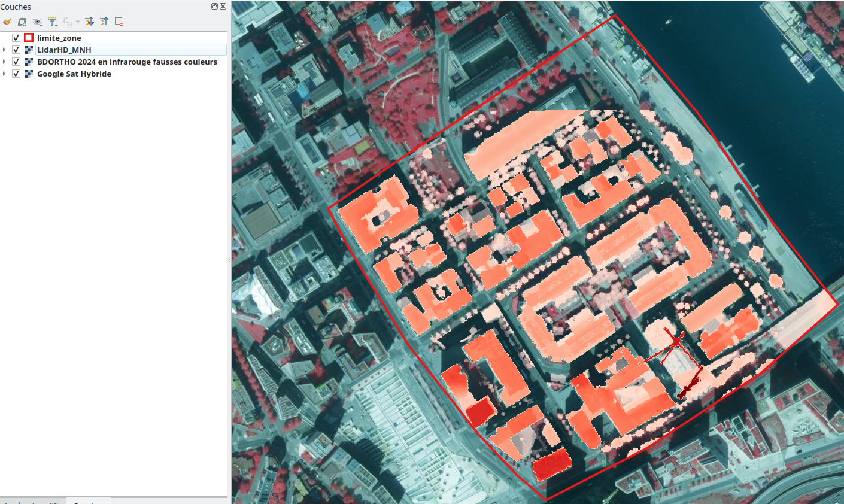Toggle visibility of the LidarHD_MNH layer
The image size is (844, 504).
click(16, 50)
